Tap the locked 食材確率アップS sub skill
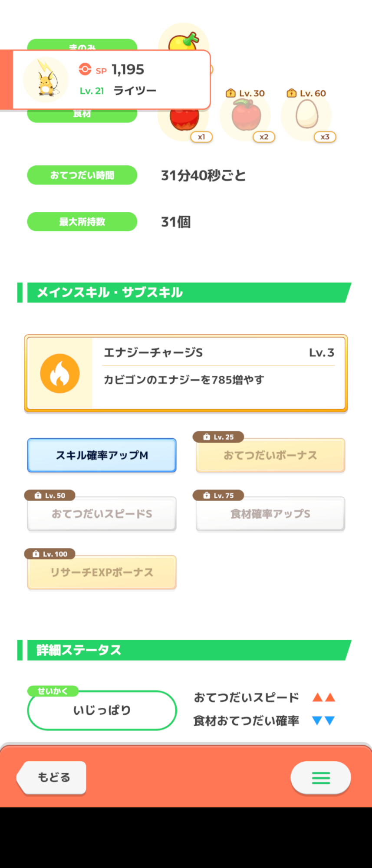372x868 pixels. click(270, 514)
